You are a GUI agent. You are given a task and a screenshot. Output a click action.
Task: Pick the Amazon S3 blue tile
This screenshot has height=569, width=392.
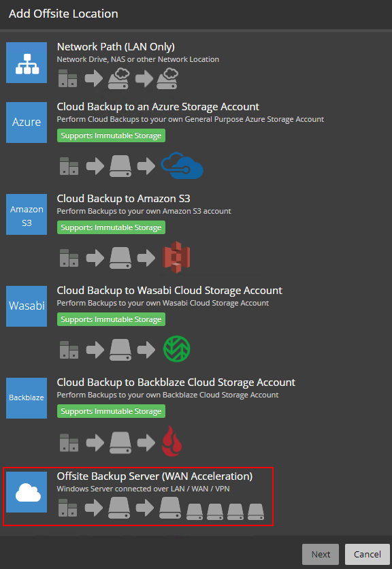(x=27, y=214)
